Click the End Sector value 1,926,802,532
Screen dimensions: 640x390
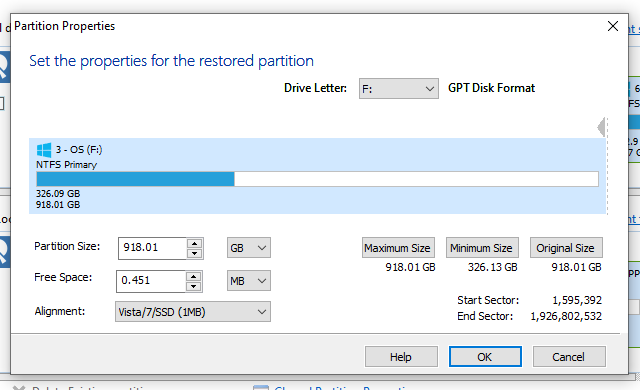pos(566,316)
